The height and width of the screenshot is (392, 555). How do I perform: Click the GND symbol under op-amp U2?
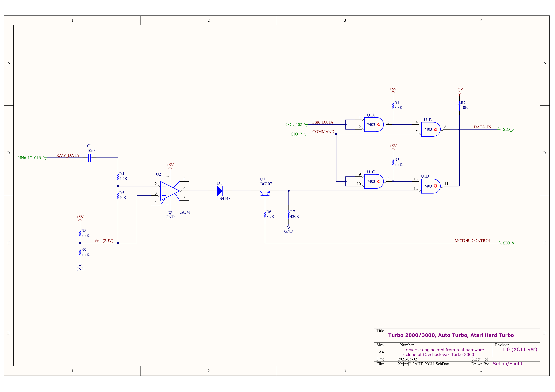tap(170, 215)
